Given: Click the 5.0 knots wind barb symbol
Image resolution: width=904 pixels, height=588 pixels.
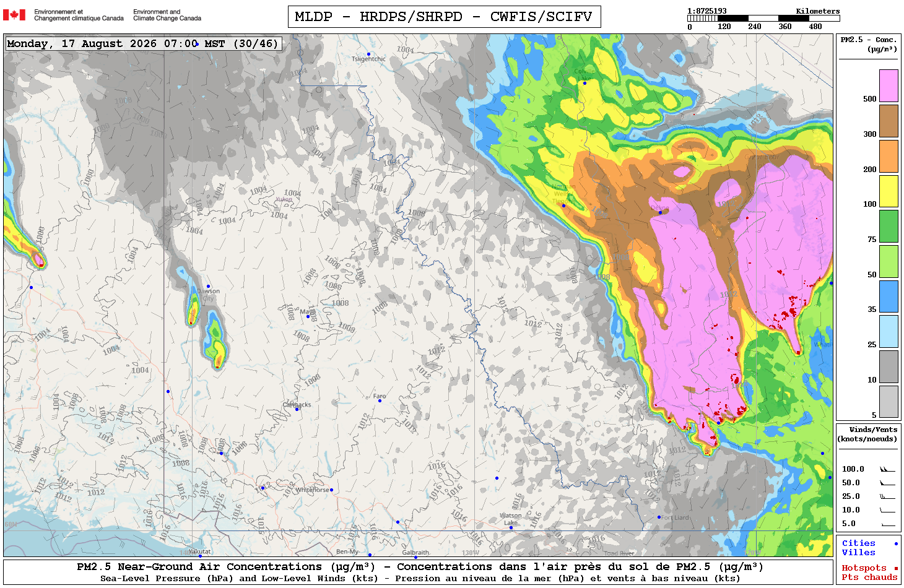Looking at the screenshot, I should pyautogui.click(x=887, y=524).
